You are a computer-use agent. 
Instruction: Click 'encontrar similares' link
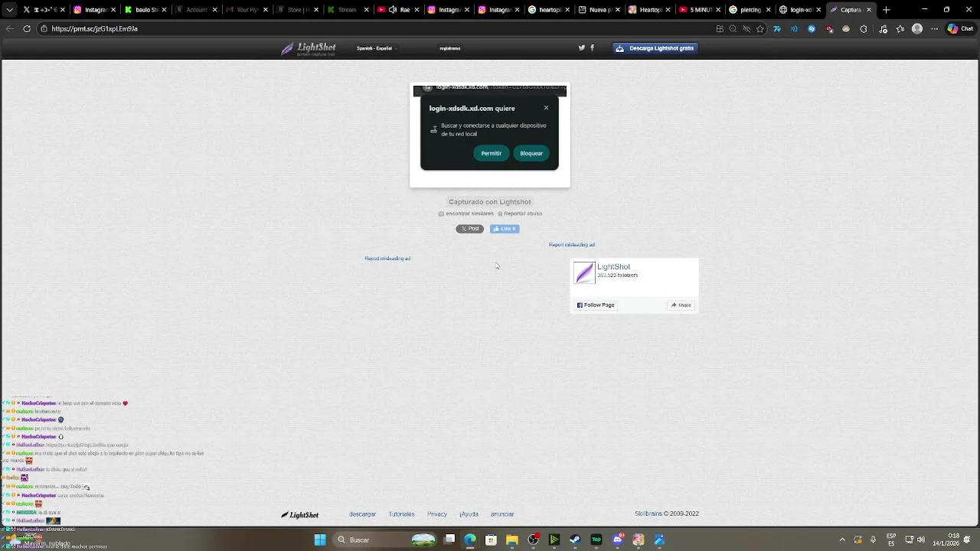466,214
